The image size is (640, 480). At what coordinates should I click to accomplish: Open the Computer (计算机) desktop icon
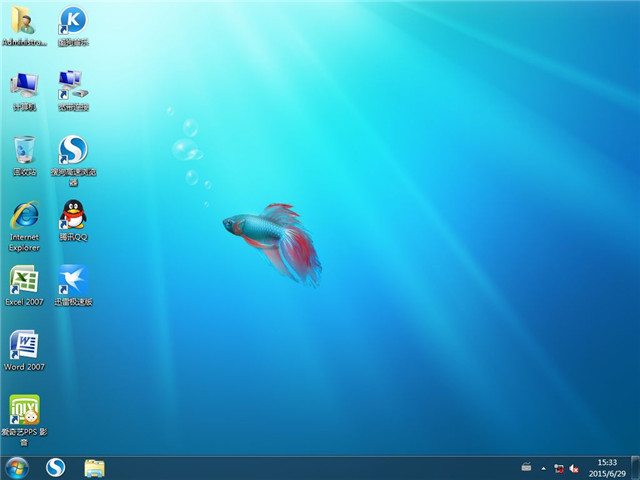tap(24, 91)
